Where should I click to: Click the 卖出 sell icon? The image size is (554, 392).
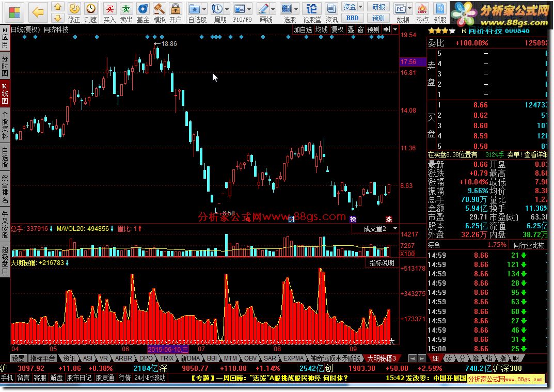click(126, 13)
